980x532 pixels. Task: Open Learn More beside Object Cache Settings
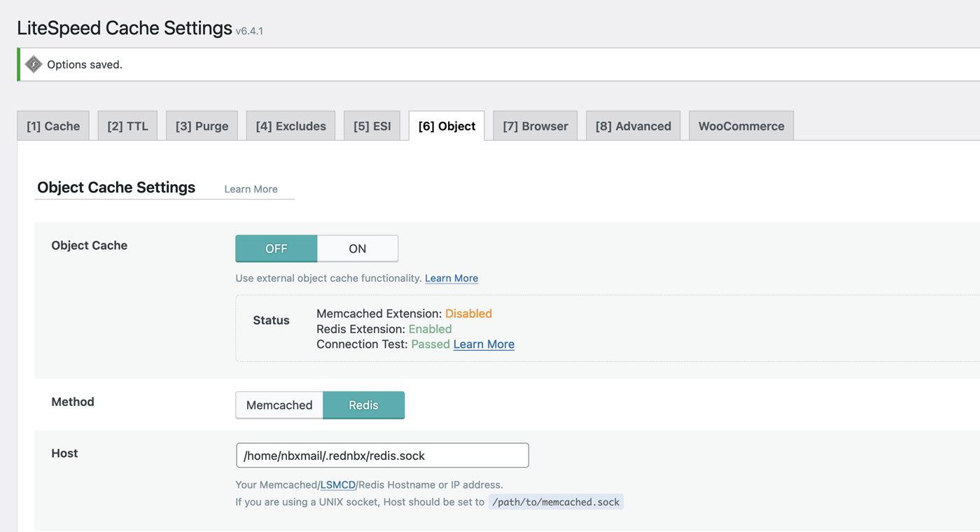251,189
